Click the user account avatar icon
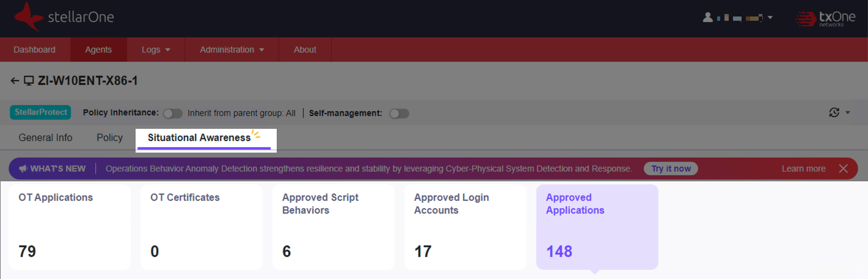The width and height of the screenshot is (868, 279). click(x=708, y=18)
